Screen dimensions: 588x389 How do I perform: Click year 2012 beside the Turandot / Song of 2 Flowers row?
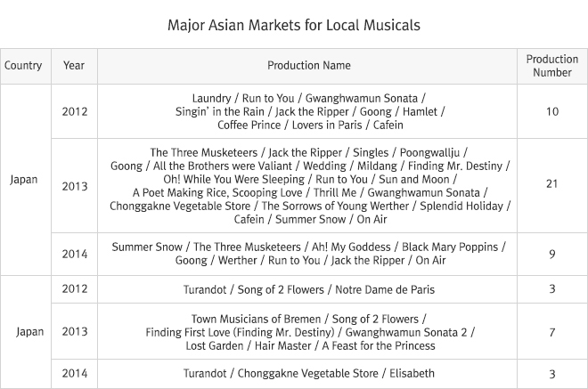[75, 289]
